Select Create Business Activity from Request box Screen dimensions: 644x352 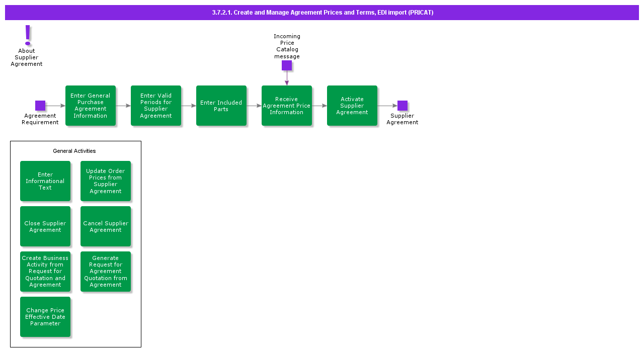[x=45, y=272]
